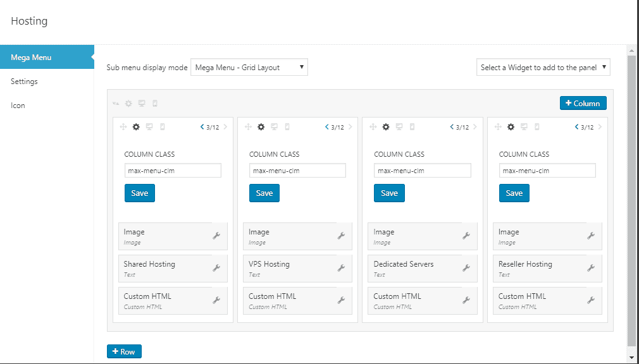The height and width of the screenshot is (364, 639).
Task: Add a new row with + Row
Action: pos(124,351)
